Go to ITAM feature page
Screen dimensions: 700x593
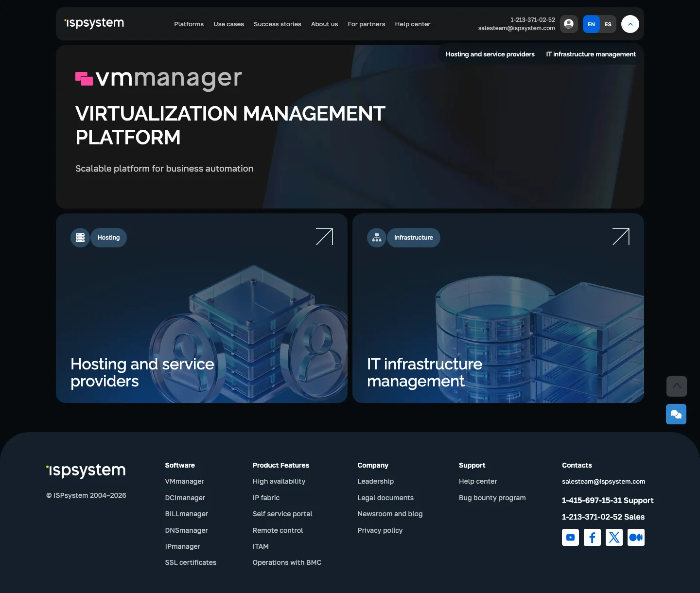tap(261, 546)
